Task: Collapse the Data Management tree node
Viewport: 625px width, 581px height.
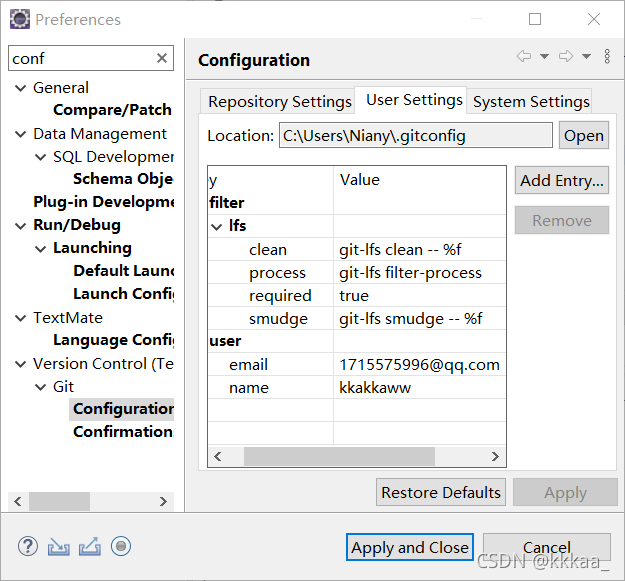Action: [x=20, y=134]
